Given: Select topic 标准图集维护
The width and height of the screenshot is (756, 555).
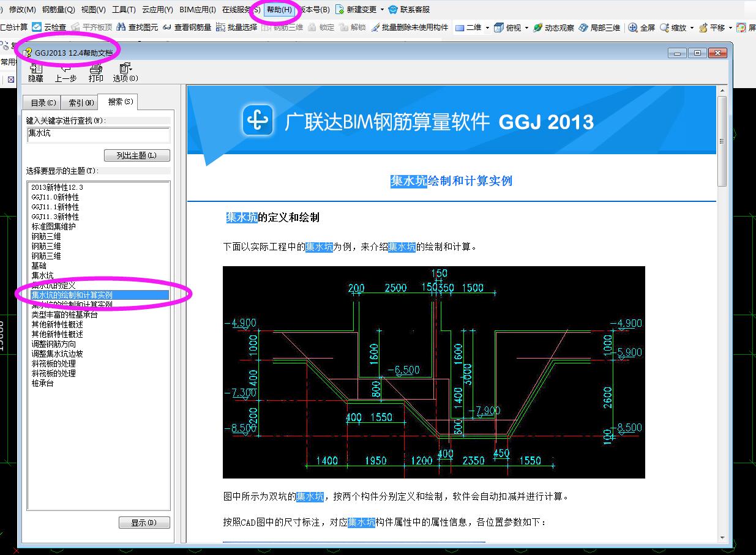Looking at the screenshot, I should click(x=53, y=226).
